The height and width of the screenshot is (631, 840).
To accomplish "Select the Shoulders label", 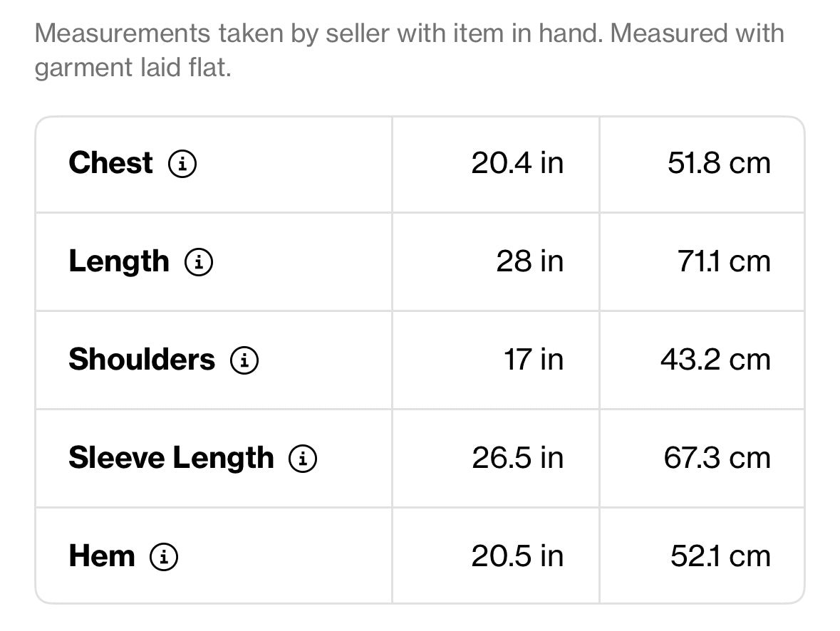I will pos(142,360).
